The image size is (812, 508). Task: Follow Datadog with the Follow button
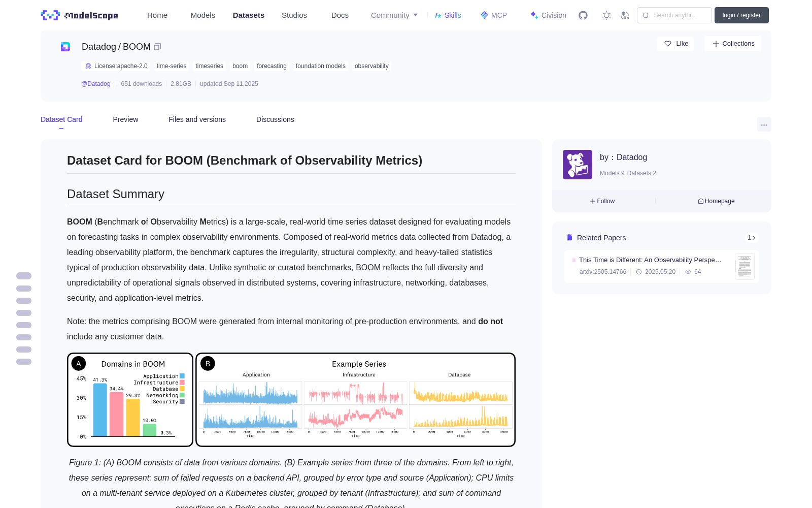coord(602,201)
